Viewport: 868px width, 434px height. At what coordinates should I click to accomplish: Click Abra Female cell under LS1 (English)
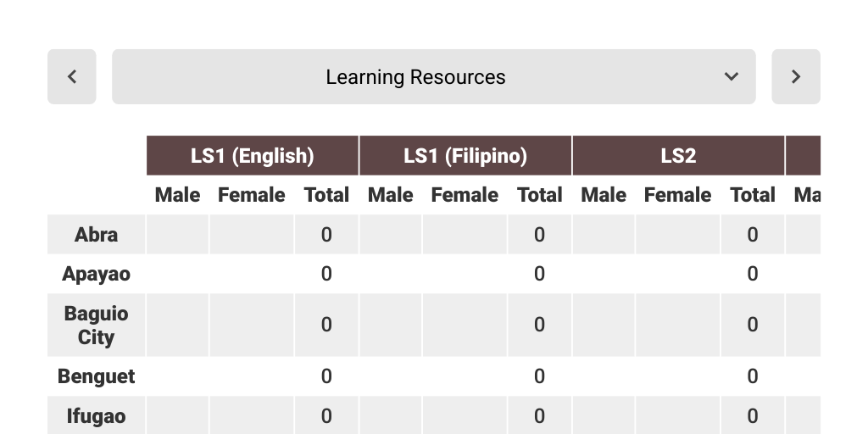point(252,235)
